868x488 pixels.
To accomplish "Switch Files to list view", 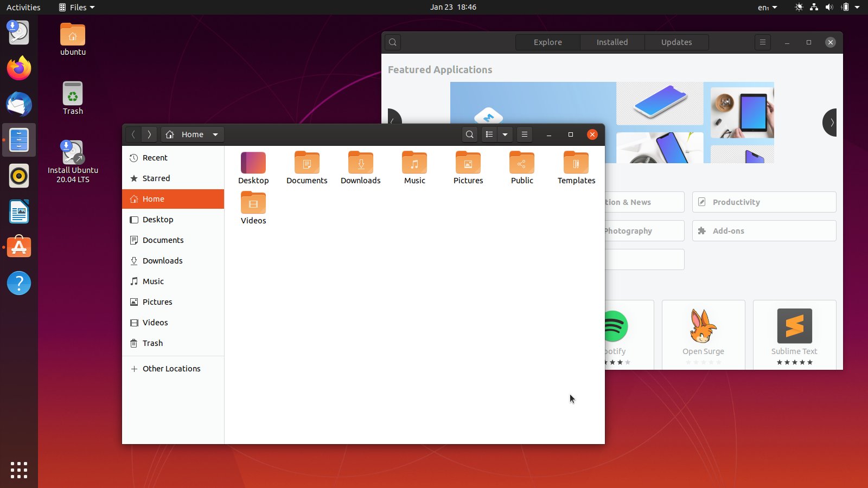I will point(489,134).
